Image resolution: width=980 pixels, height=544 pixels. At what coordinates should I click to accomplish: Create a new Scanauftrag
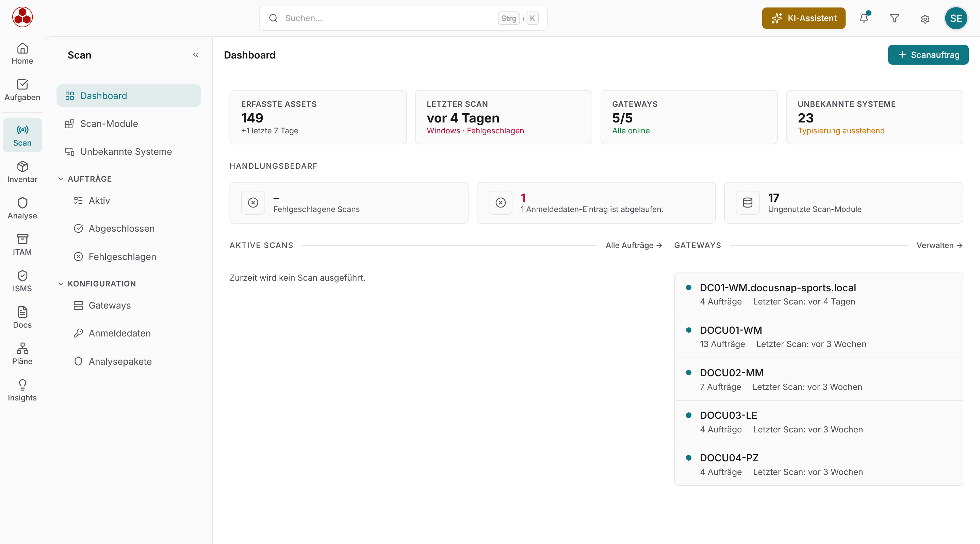[928, 55]
